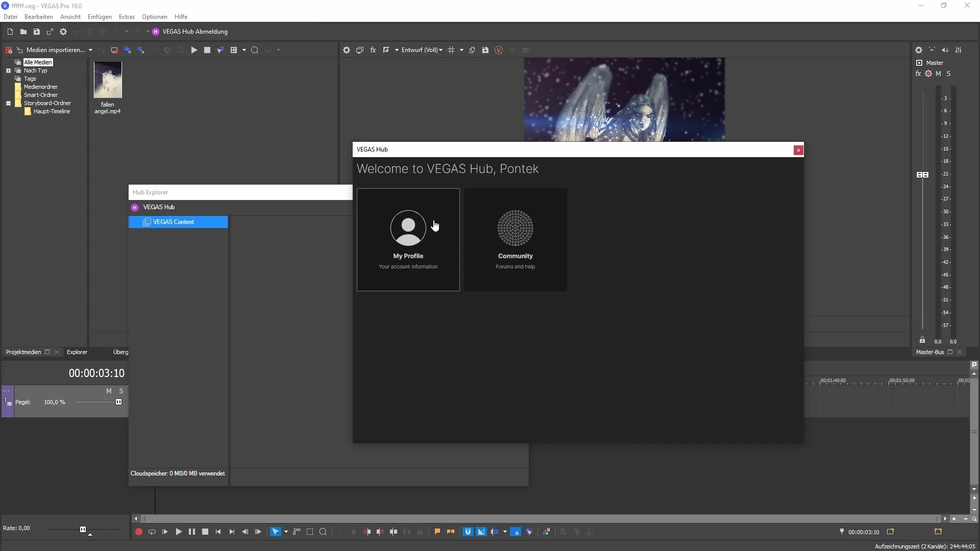Adjust the Pegel volume slider to 100%

118,402
